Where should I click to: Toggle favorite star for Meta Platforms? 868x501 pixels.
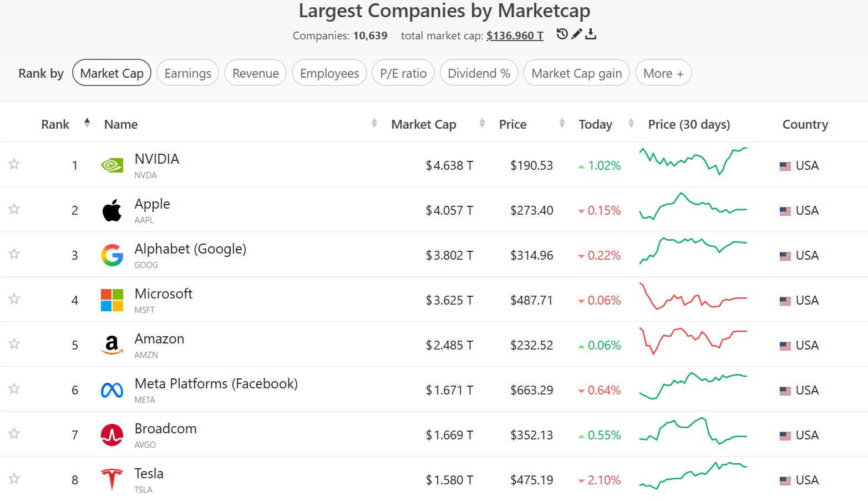pos(14,389)
